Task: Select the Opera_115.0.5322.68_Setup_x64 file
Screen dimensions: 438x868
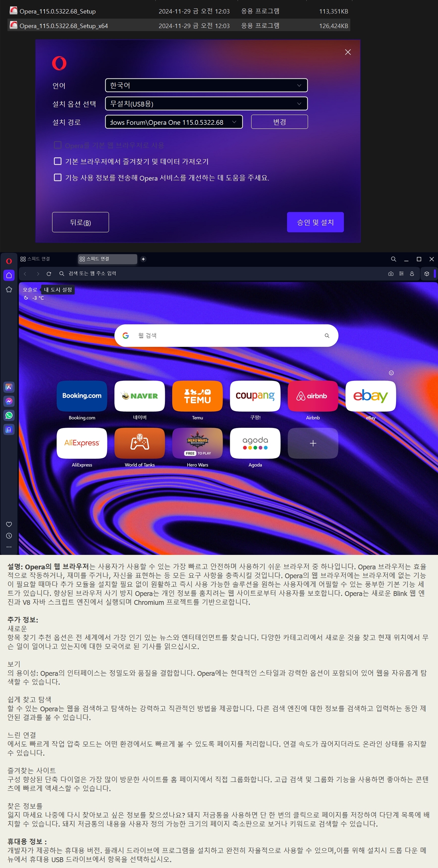Action: (179, 25)
